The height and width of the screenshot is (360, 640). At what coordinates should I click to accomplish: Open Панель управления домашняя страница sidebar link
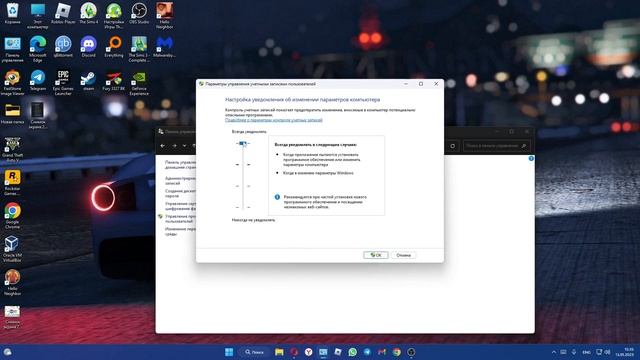pyautogui.click(x=180, y=164)
